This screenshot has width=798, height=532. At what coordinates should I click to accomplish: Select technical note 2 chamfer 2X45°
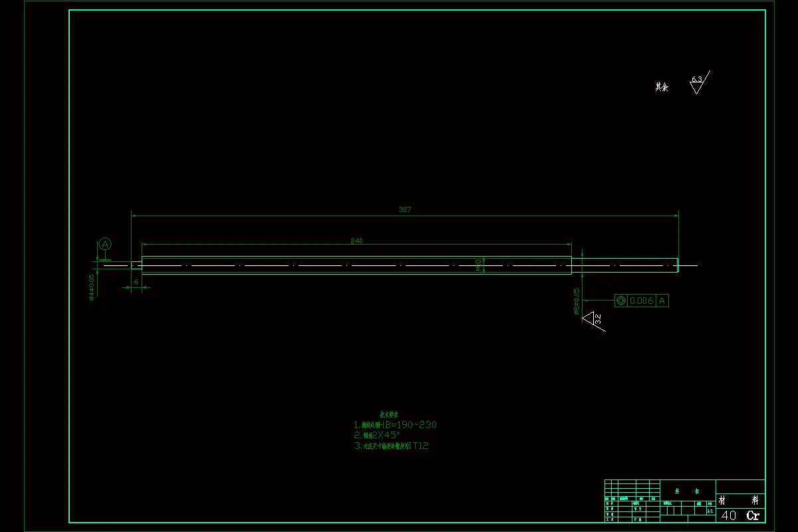376,435
